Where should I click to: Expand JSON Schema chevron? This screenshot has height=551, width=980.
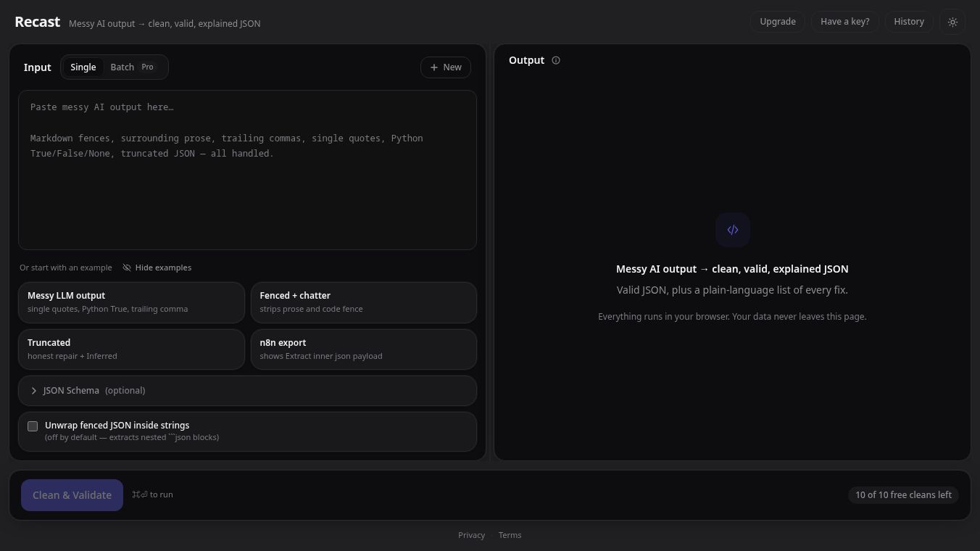point(33,391)
